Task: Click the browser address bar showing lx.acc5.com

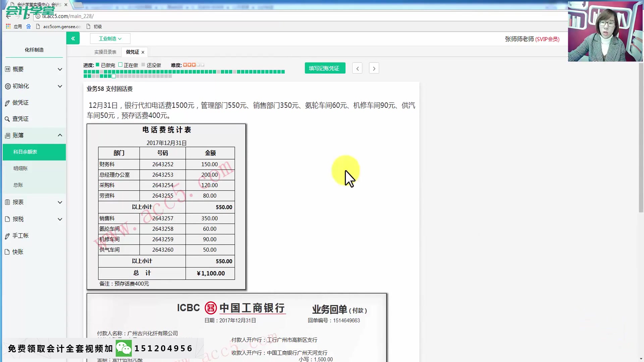Action: point(67,16)
